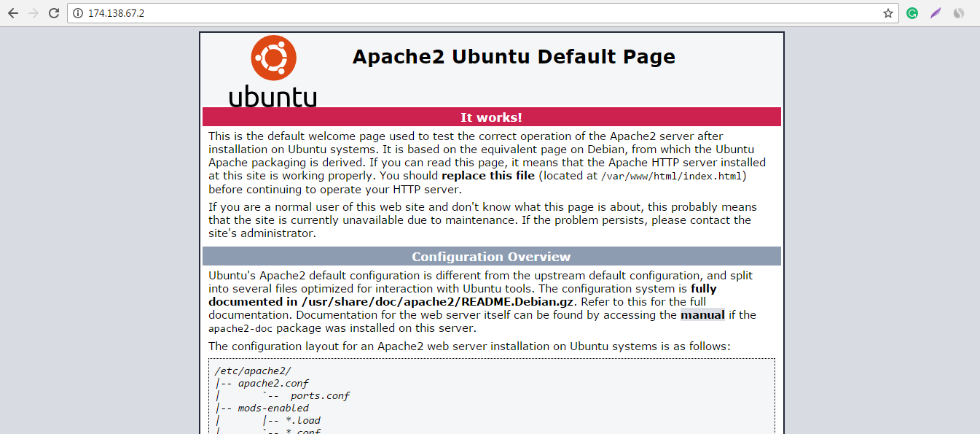Viewport: 980px width, 434px height.
Task: Open the manual link
Action: click(x=702, y=315)
